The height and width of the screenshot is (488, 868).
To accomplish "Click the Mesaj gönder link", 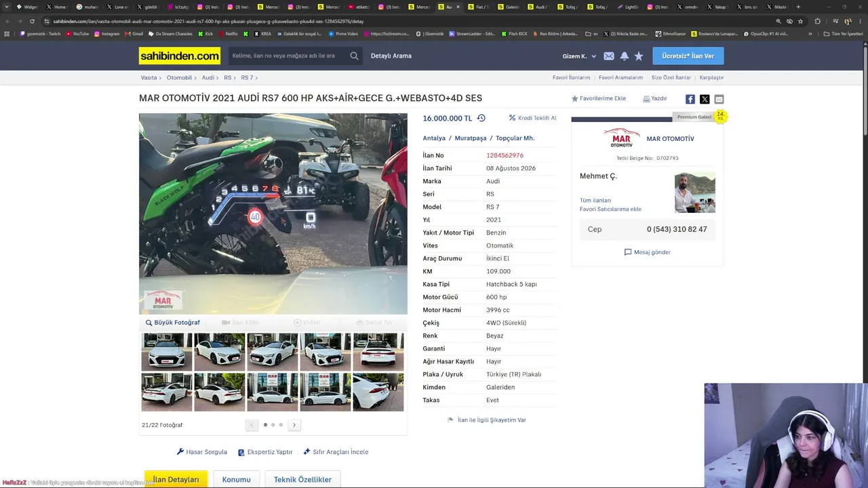I will pos(647,252).
